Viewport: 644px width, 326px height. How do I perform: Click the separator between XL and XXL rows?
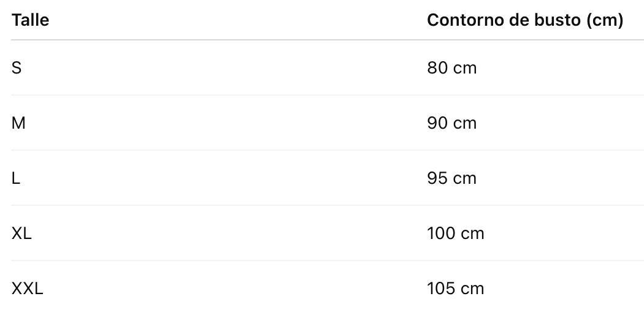(328, 260)
